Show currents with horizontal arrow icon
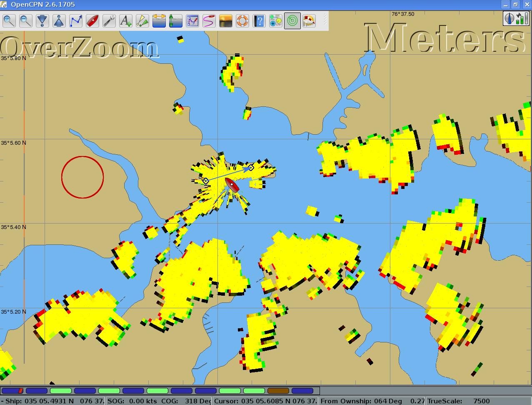This screenshot has height=405, width=532. pyautogui.click(x=159, y=20)
